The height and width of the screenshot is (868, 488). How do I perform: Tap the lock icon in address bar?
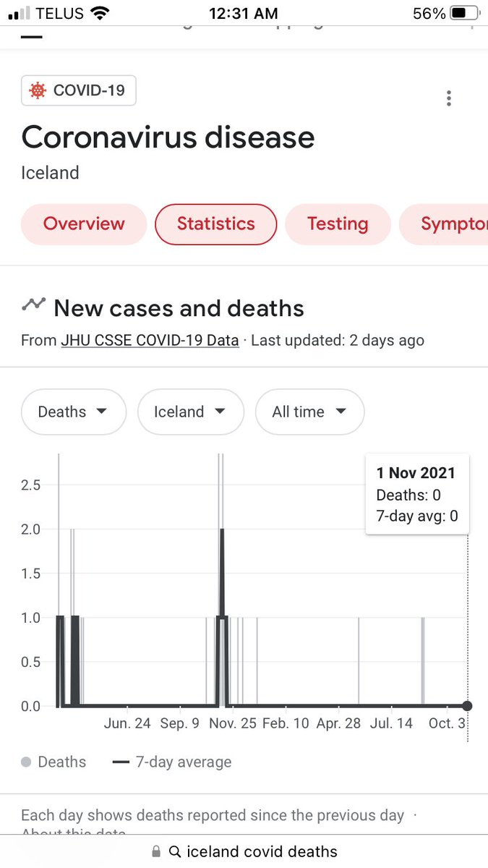click(156, 852)
